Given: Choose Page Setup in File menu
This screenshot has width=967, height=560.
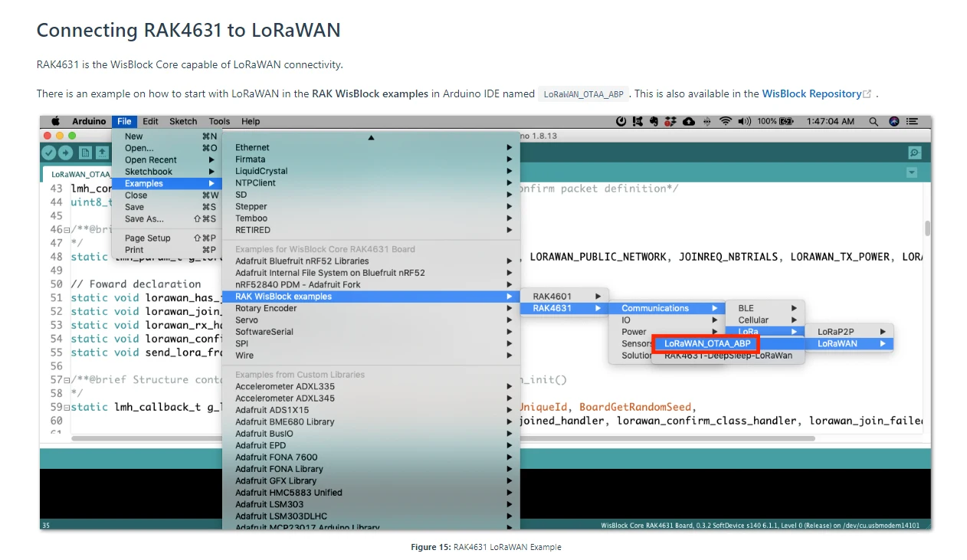Looking at the screenshot, I should pyautogui.click(x=166, y=238).
